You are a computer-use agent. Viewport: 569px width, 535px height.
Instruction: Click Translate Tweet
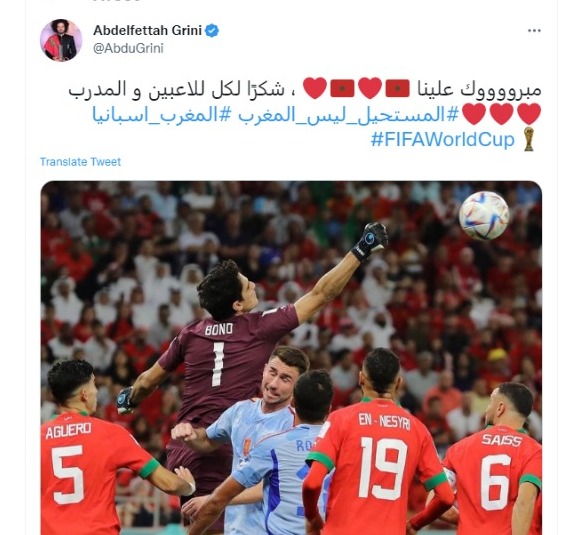[80, 162]
